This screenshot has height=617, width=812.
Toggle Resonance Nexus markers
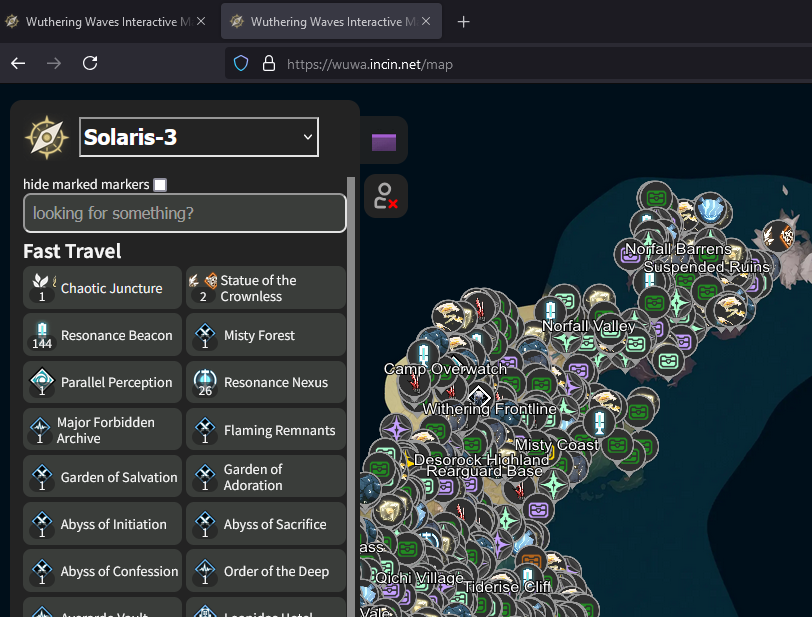point(266,382)
